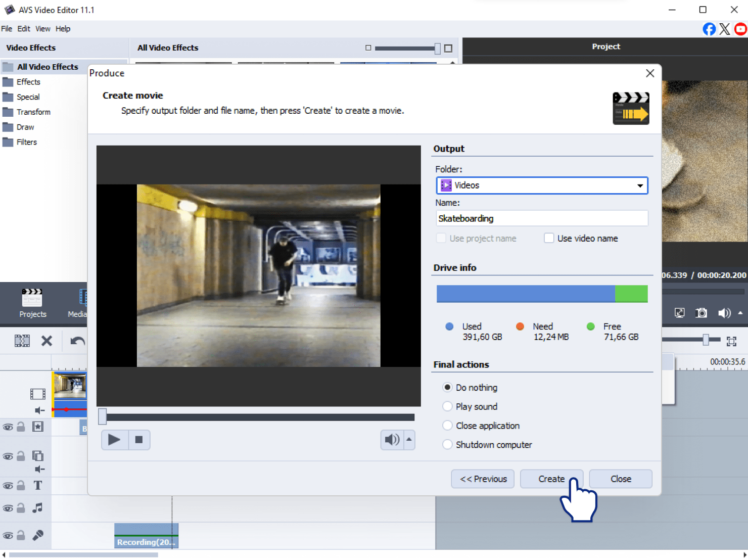Switch to the Projects tab
Viewport: 748px width, 560px height.
coord(32,303)
